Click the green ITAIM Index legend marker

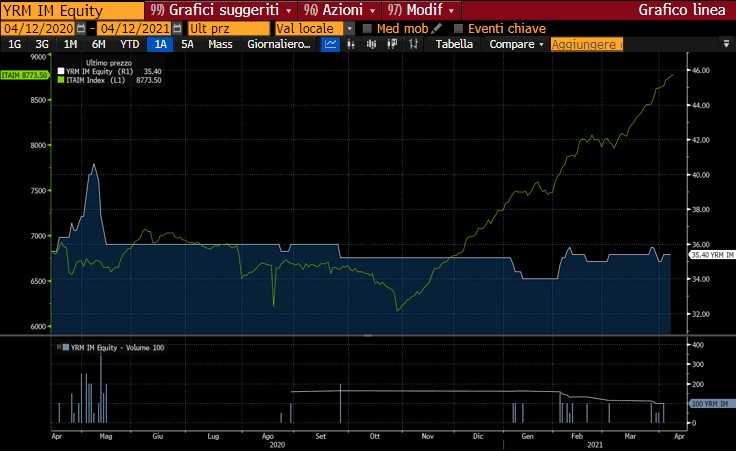(61, 80)
